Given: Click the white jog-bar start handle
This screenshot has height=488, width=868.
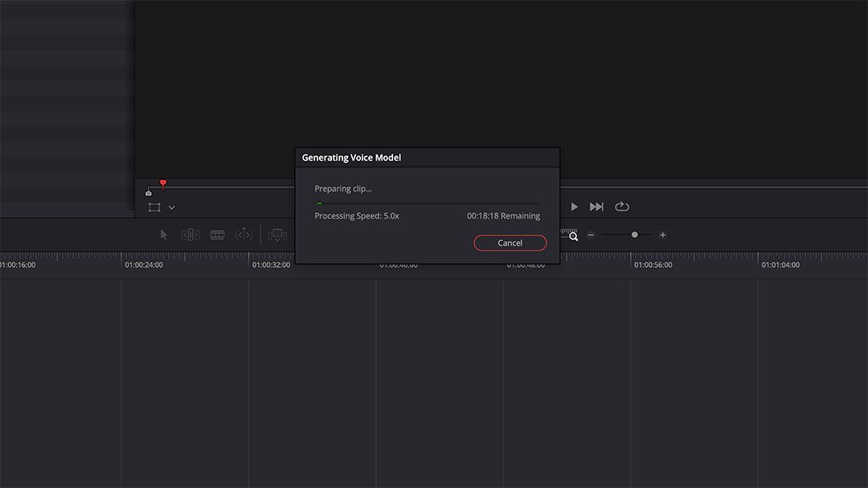Looking at the screenshot, I should (149, 192).
